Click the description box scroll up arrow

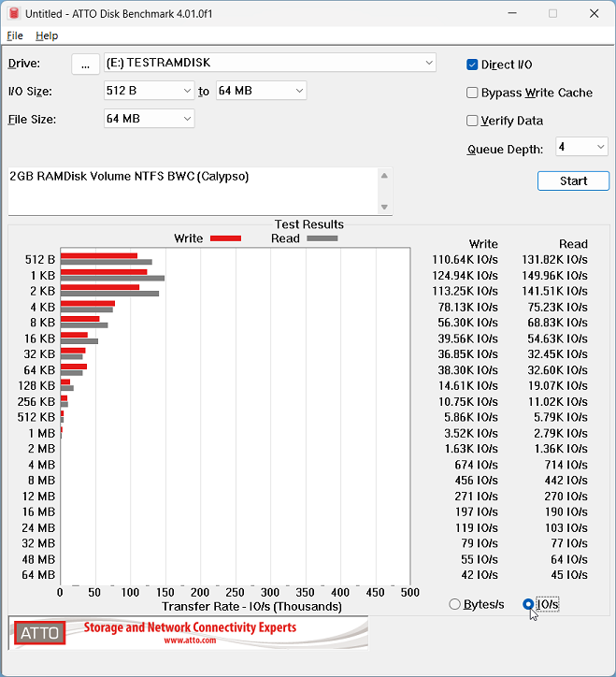(x=384, y=176)
